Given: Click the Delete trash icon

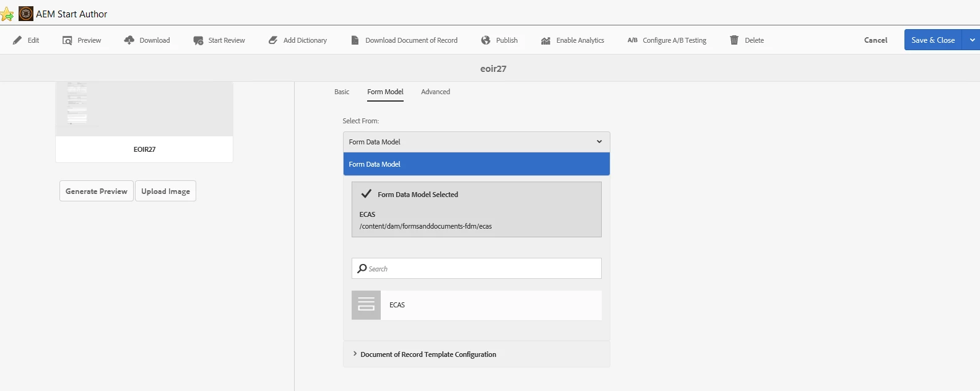Looking at the screenshot, I should point(734,40).
